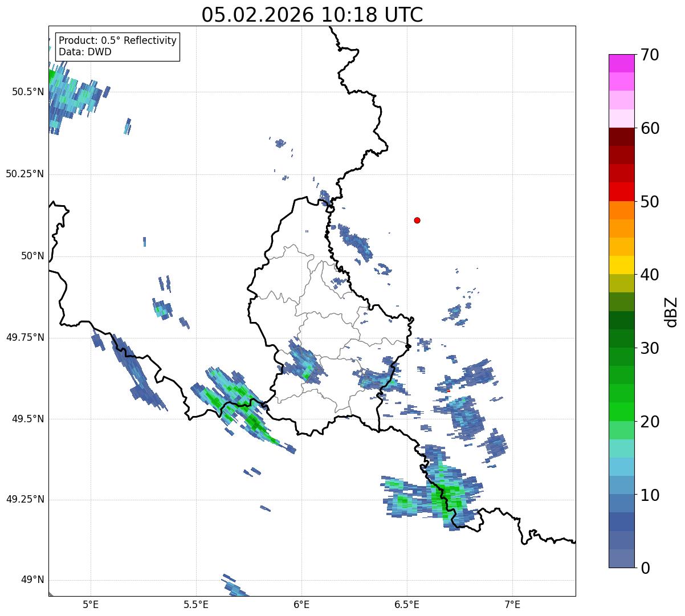Click the dark maroon swatch just below 60

point(621,137)
